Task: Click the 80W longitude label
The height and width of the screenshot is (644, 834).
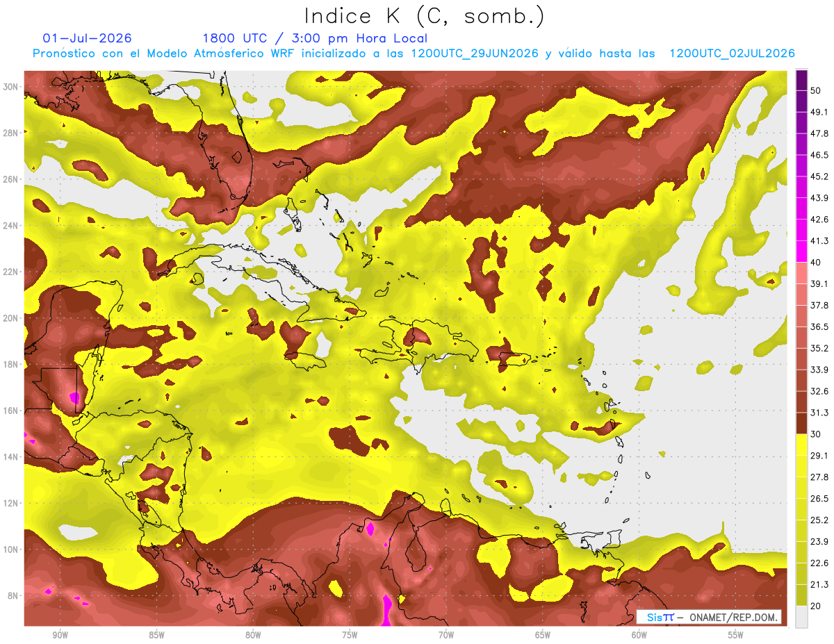Action: point(253,635)
